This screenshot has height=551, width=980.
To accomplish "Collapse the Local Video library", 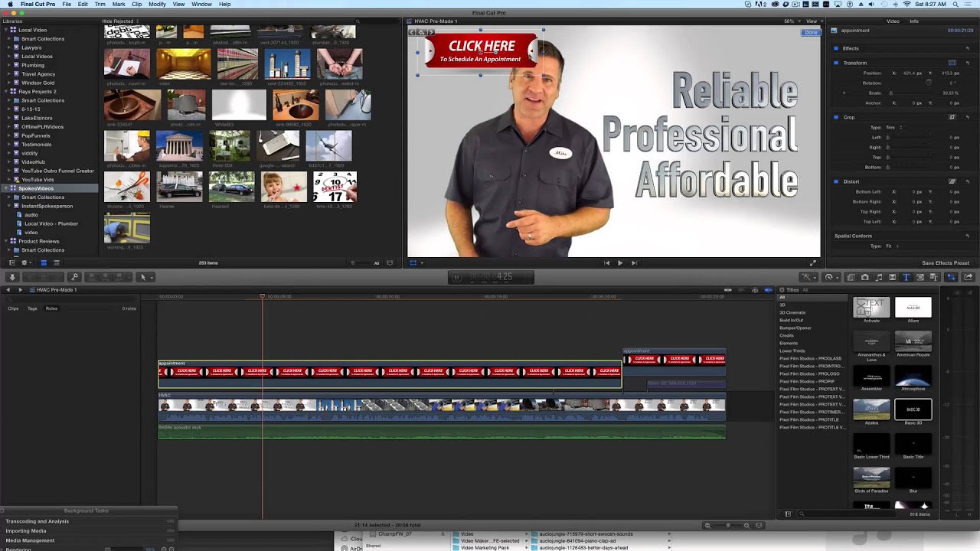I will tap(6, 30).
